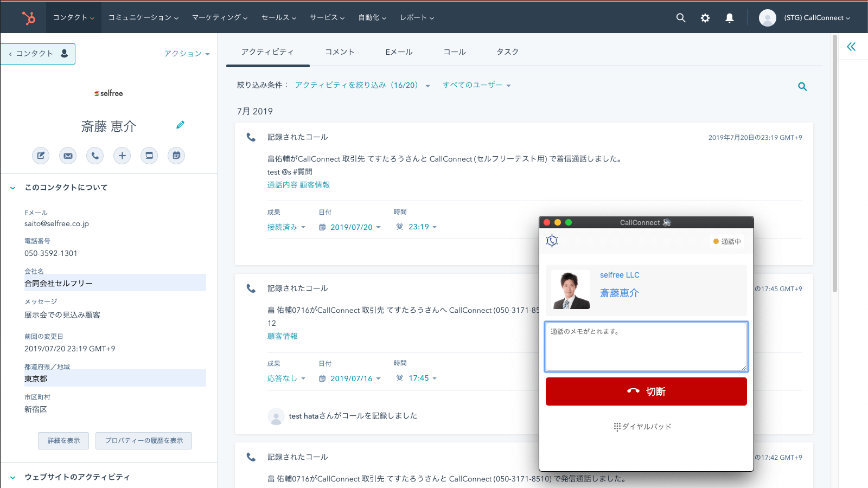Open search from the top navigation

point(681,18)
